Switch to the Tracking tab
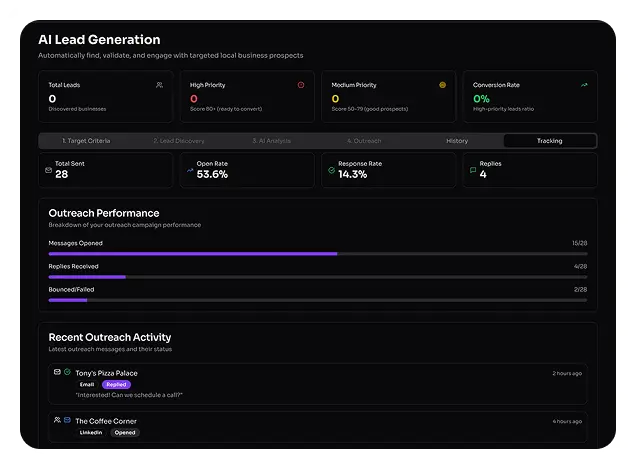The image size is (636, 469). pyautogui.click(x=549, y=141)
